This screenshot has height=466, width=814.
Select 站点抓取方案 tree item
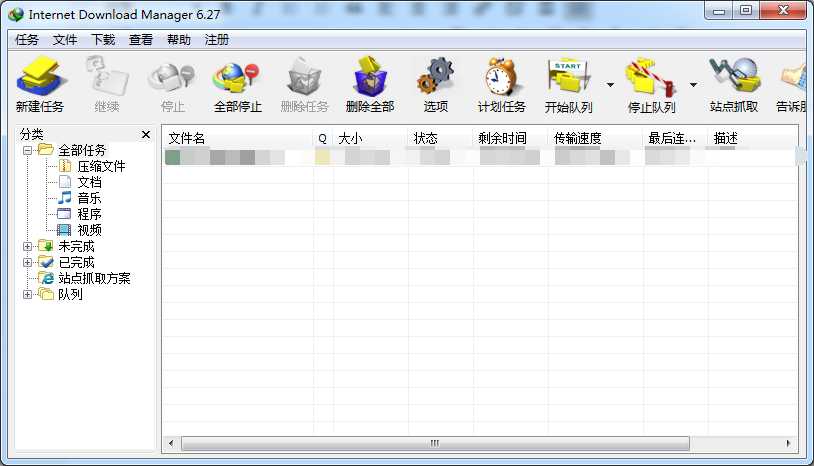pyautogui.click(x=85, y=279)
